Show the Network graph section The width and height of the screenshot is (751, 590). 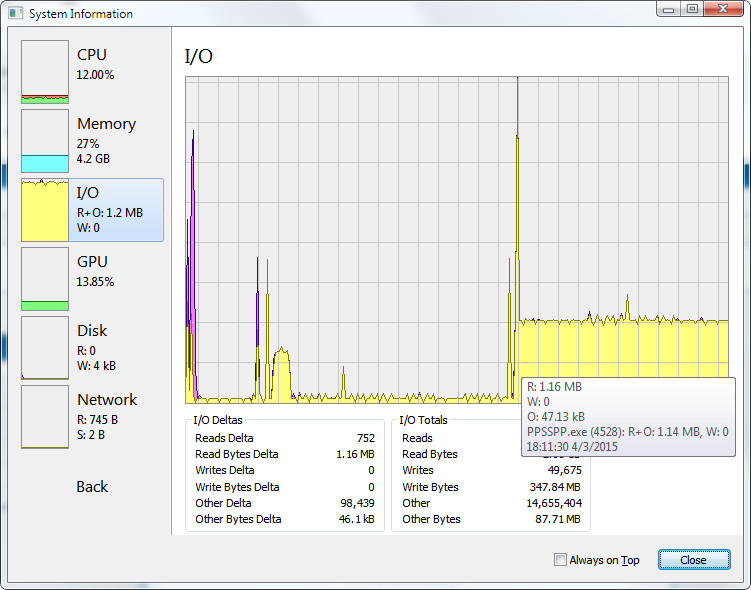tap(45, 417)
